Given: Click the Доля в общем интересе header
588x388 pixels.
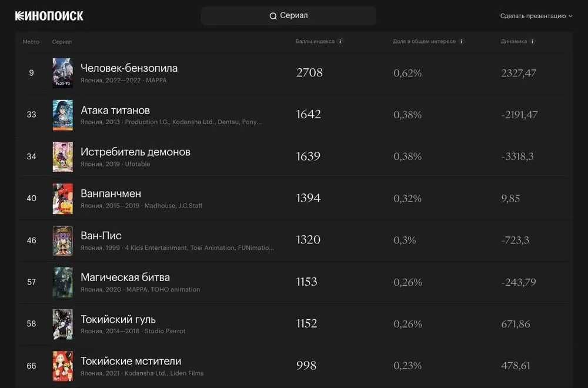Looking at the screenshot, I should [x=424, y=41].
